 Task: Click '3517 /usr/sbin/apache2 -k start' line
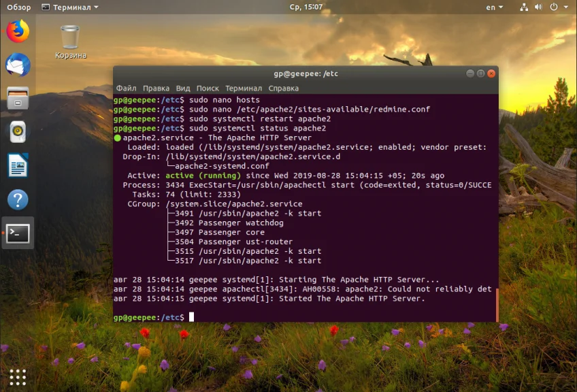(248, 261)
